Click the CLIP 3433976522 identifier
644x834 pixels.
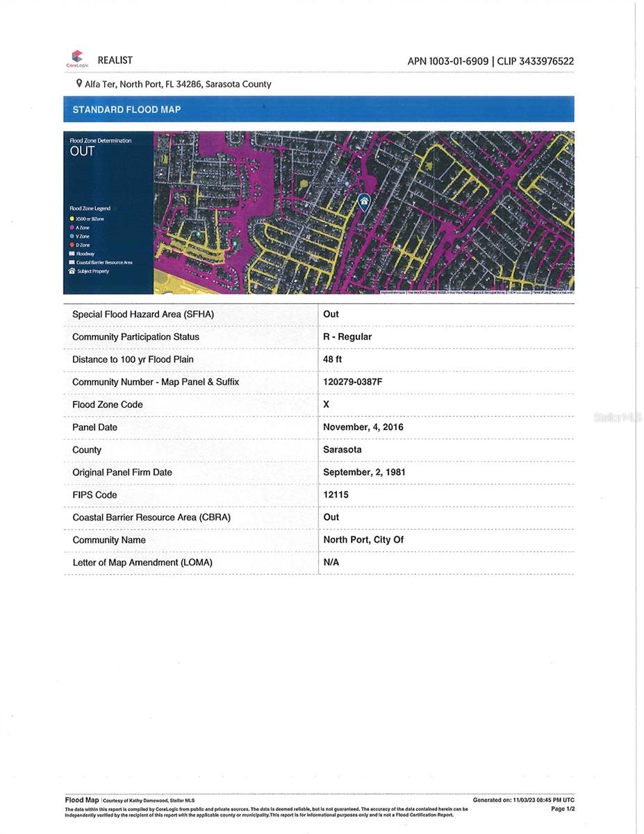coord(536,61)
